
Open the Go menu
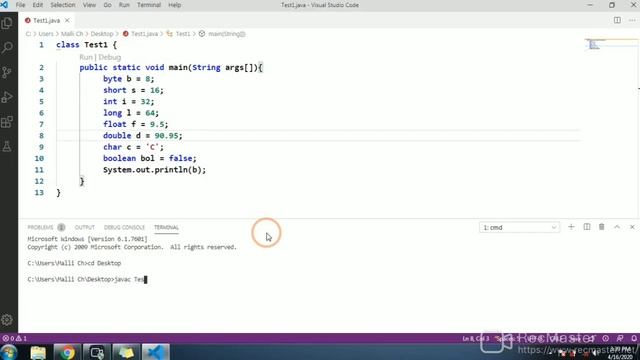click(x=107, y=5)
